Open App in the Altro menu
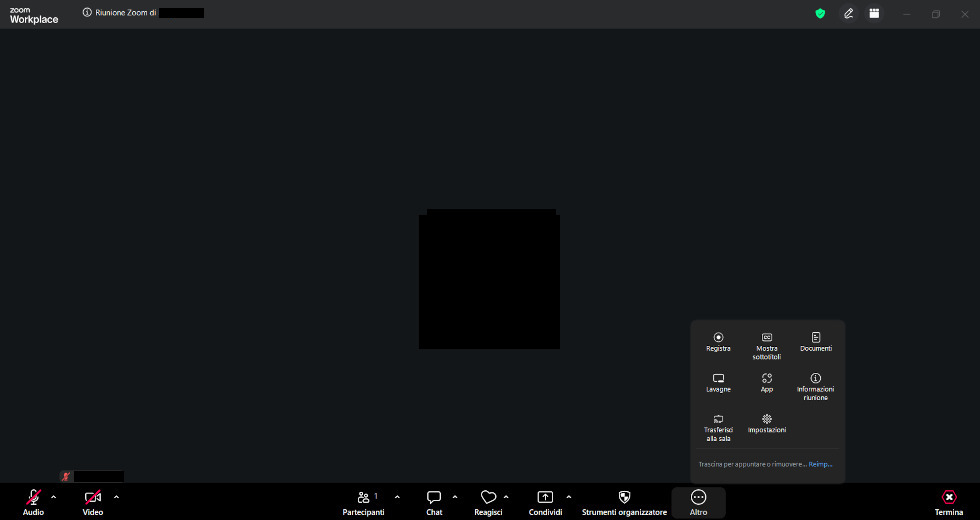Viewport: 980px width, 520px height. [x=767, y=382]
